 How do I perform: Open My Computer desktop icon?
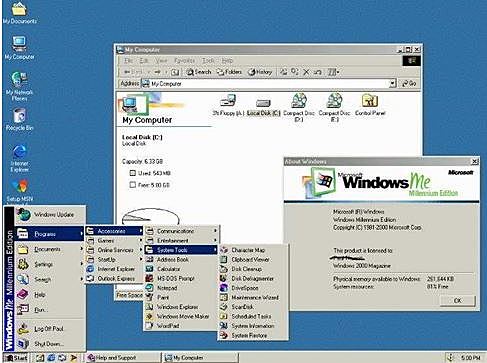point(19,48)
